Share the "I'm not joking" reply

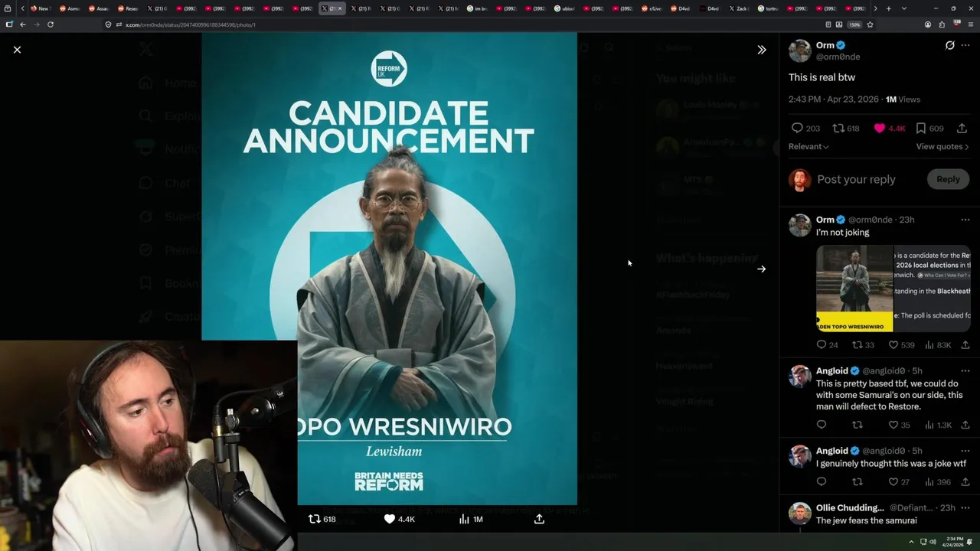(965, 345)
